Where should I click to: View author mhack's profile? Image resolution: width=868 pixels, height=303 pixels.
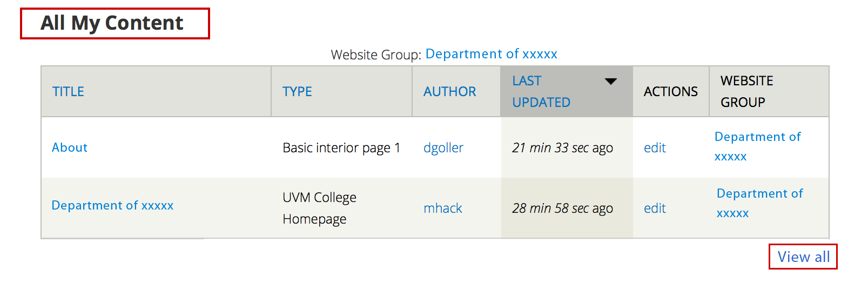pos(443,208)
